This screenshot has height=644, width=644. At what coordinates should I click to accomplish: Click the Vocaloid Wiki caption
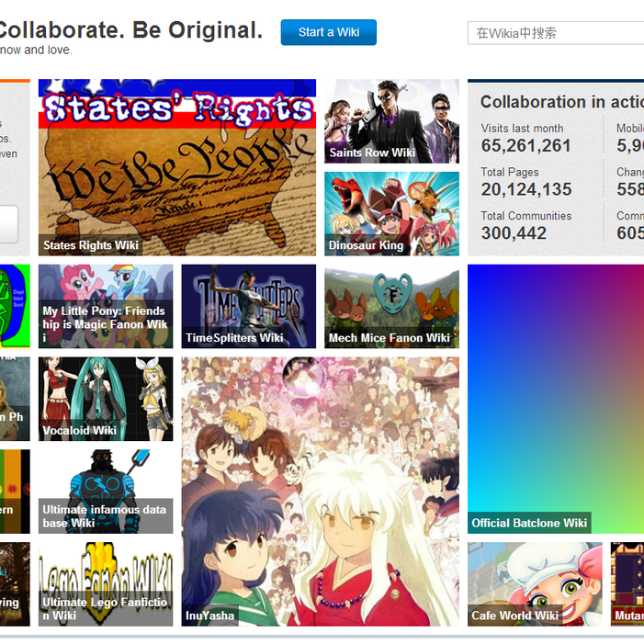(80, 431)
